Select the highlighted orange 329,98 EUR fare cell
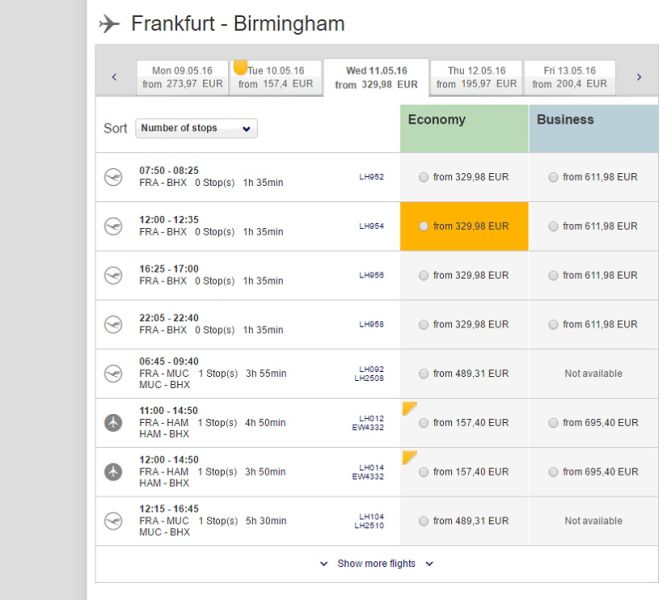671x600 pixels. pos(464,226)
